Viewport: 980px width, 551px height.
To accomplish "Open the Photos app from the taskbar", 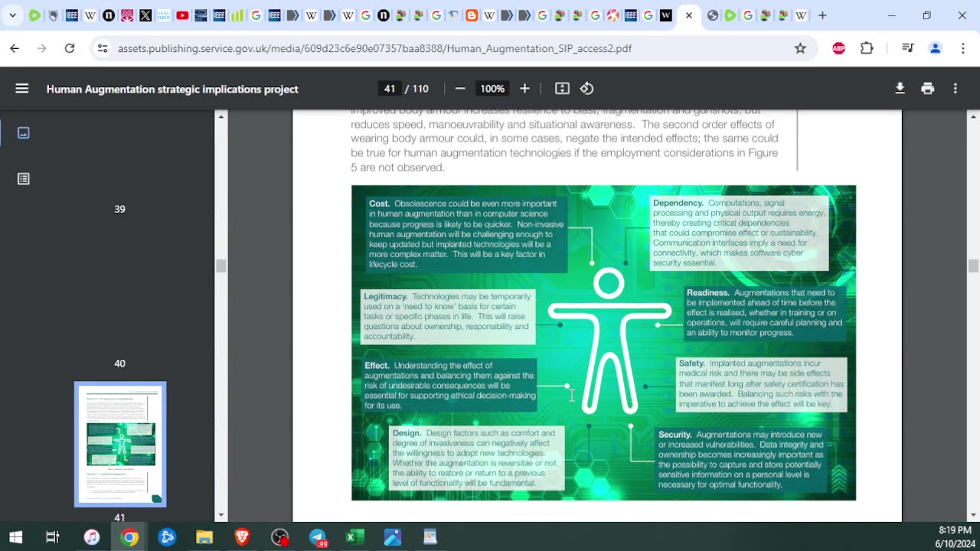I will pos(393,537).
